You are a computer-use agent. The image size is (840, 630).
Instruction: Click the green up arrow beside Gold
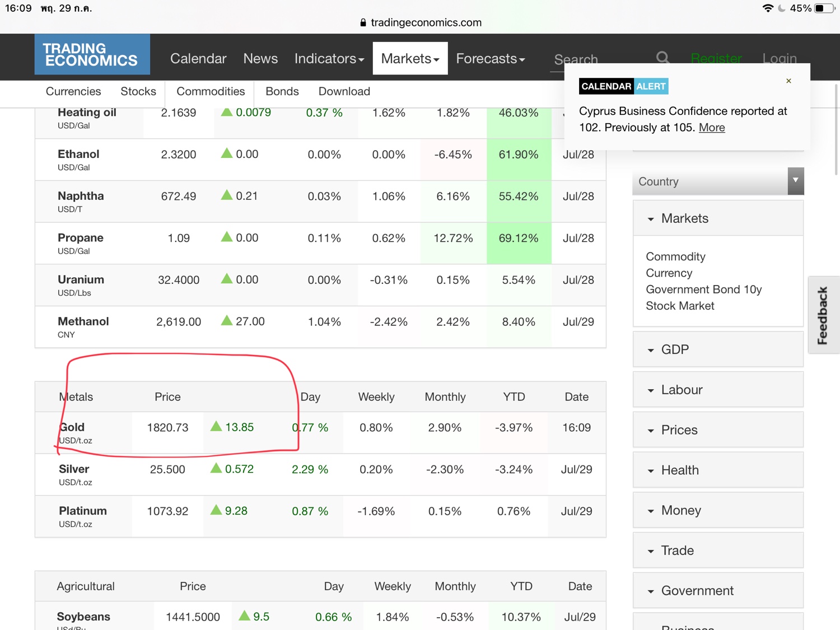(216, 426)
